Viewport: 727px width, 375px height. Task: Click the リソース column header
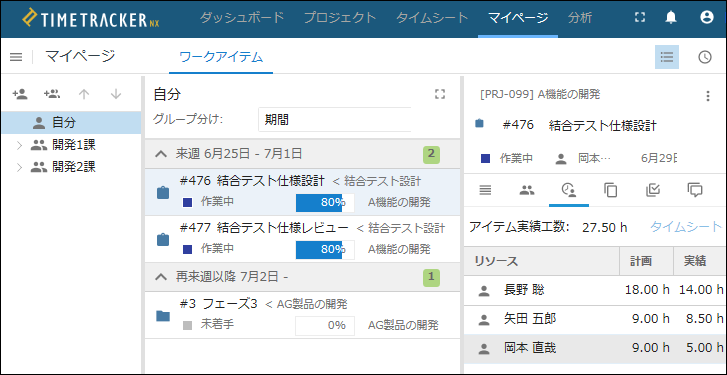[x=542, y=261]
